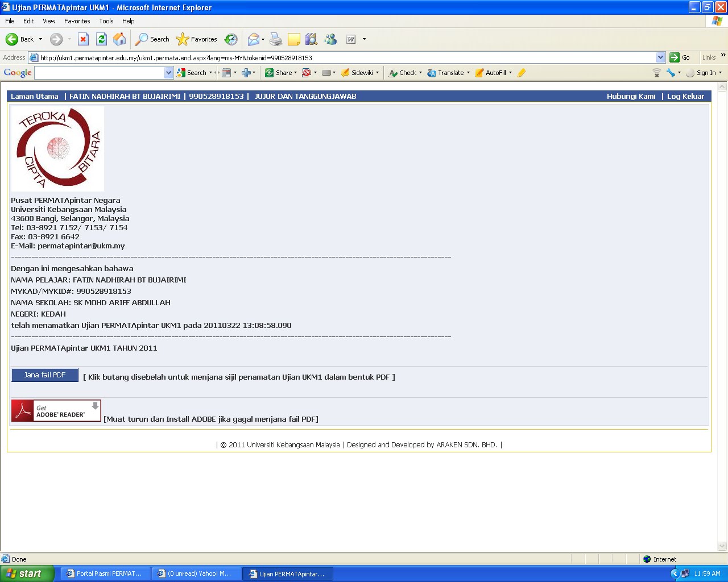Click inside the address bar URL field
728x582 pixels.
(x=341, y=57)
